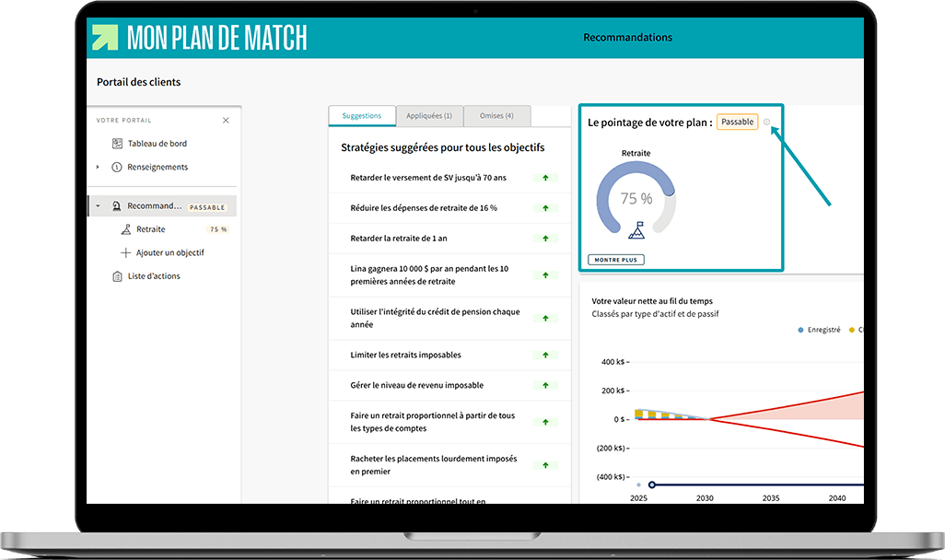Select the Recommandations bell icon in the sidebar
Screen dimensions: 945x560
[116, 204]
